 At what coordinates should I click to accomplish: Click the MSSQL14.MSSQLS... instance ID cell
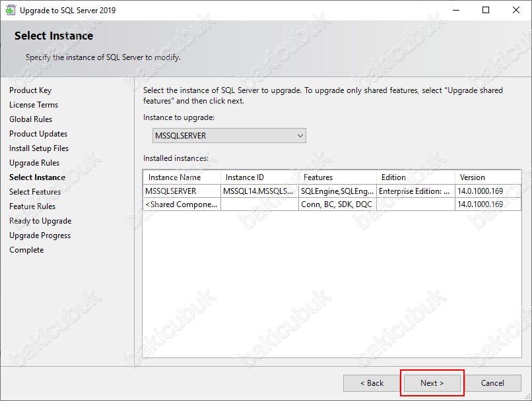pos(259,191)
